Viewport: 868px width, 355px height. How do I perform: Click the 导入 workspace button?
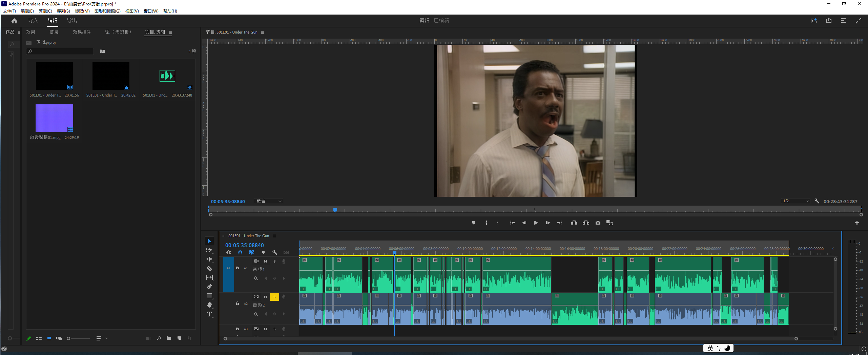click(x=33, y=21)
